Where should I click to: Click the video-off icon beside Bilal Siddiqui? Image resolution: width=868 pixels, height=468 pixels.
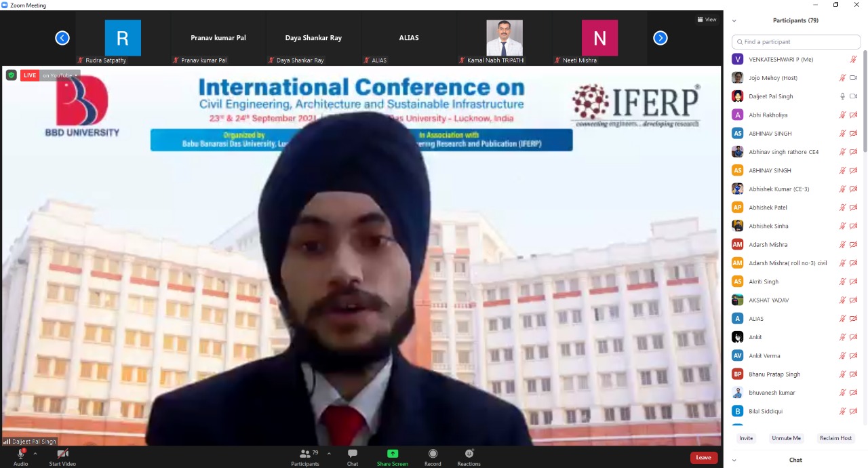pos(854,411)
